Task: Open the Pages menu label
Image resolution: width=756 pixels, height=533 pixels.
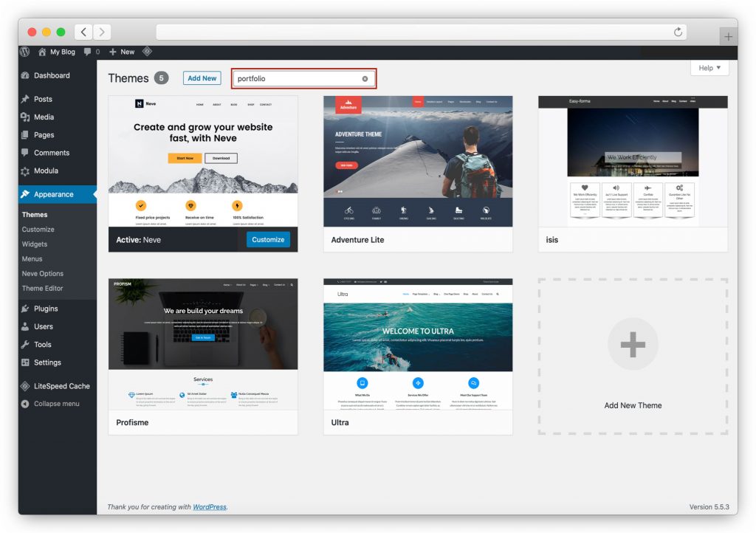Action: point(44,135)
